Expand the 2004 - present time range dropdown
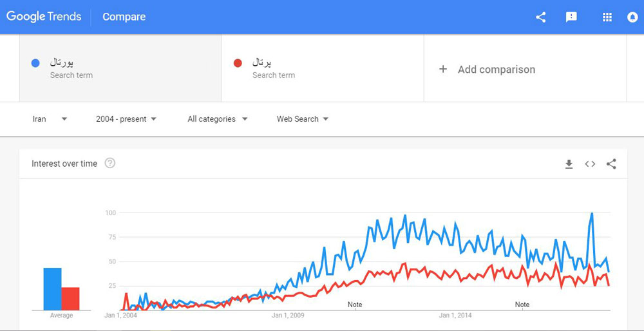 (126, 119)
